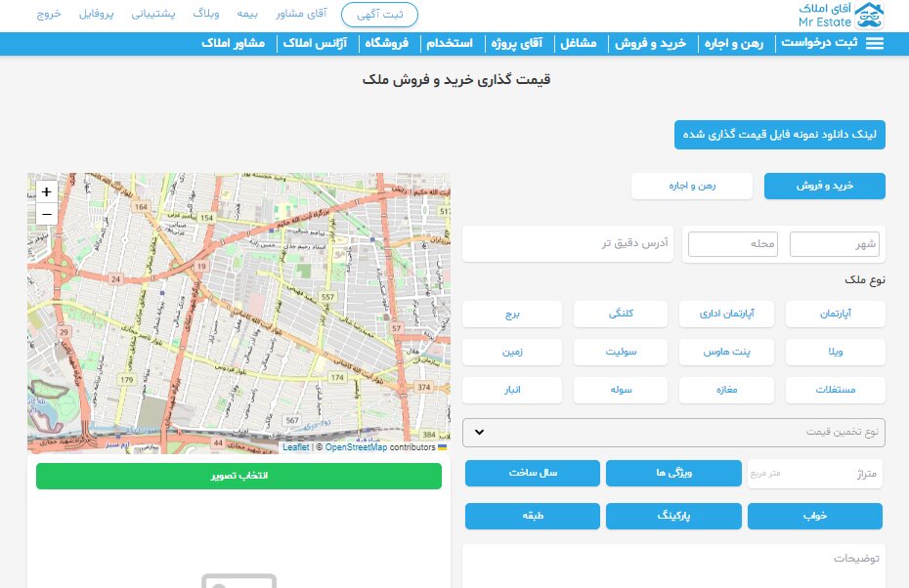Image resolution: width=909 pixels, height=588 pixels.
Task: Zoom in on the map
Action: click(46, 191)
